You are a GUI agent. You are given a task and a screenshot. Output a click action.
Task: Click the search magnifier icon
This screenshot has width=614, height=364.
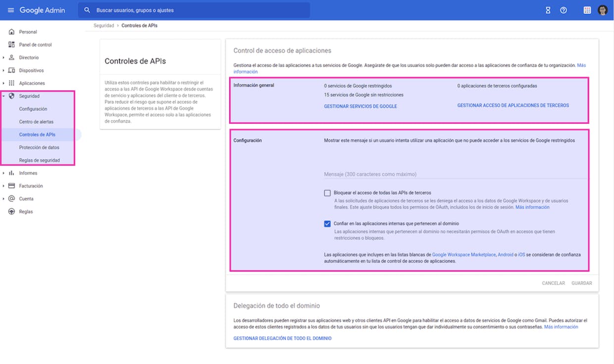[x=87, y=10]
